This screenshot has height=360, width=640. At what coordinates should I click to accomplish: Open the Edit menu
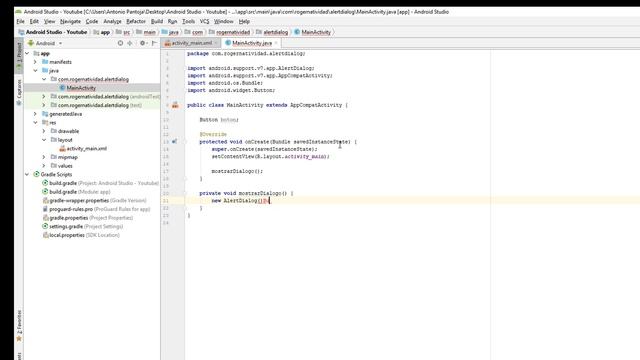34,21
